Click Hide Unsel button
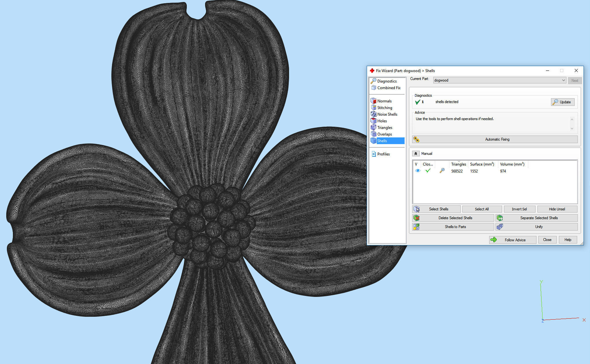Screen dimensions: 590x364 click(557, 209)
